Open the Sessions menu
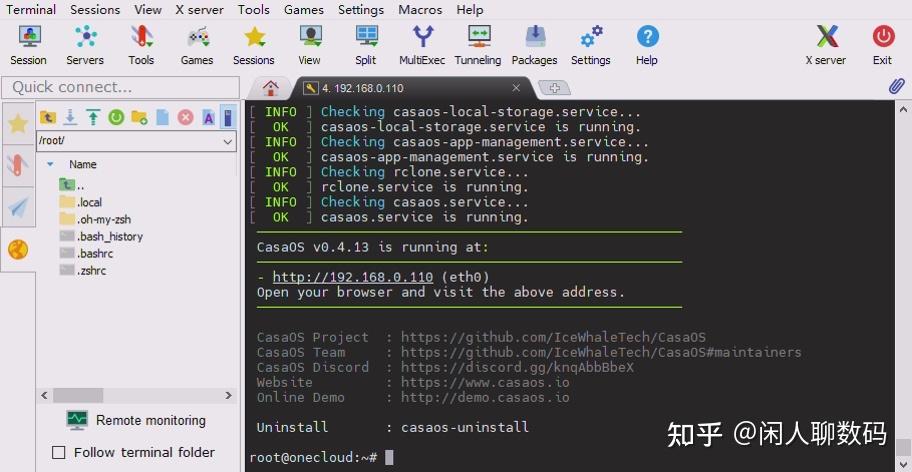 (x=95, y=10)
